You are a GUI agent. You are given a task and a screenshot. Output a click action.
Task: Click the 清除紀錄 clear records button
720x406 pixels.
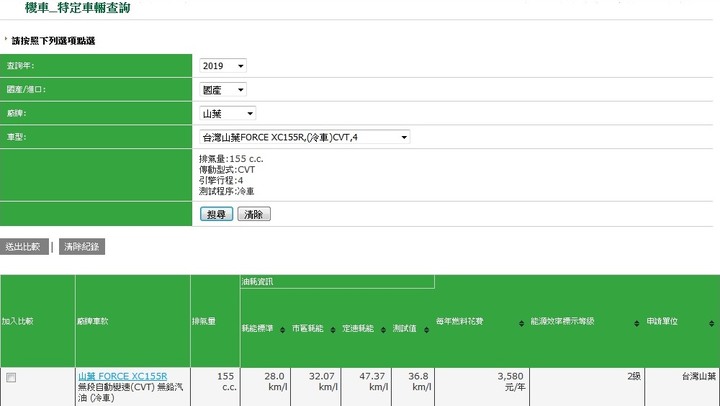pos(82,247)
